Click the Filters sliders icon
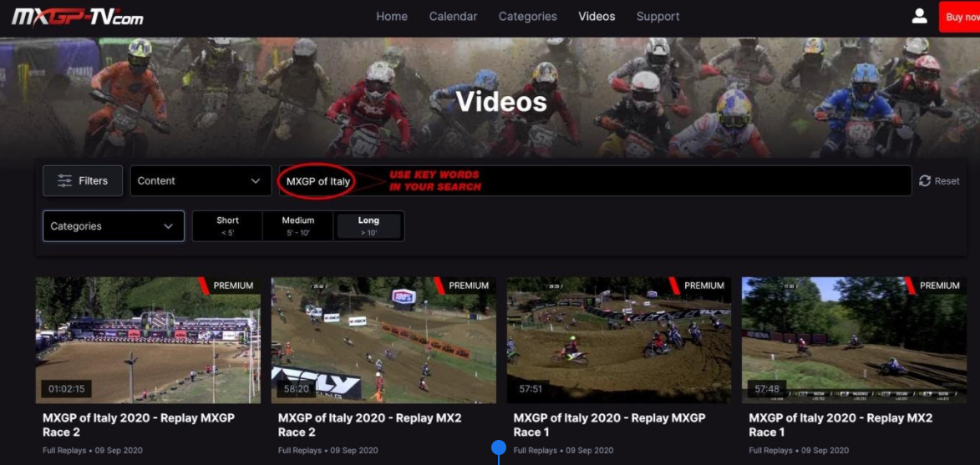The height and width of the screenshot is (465, 980). [64, 180]
